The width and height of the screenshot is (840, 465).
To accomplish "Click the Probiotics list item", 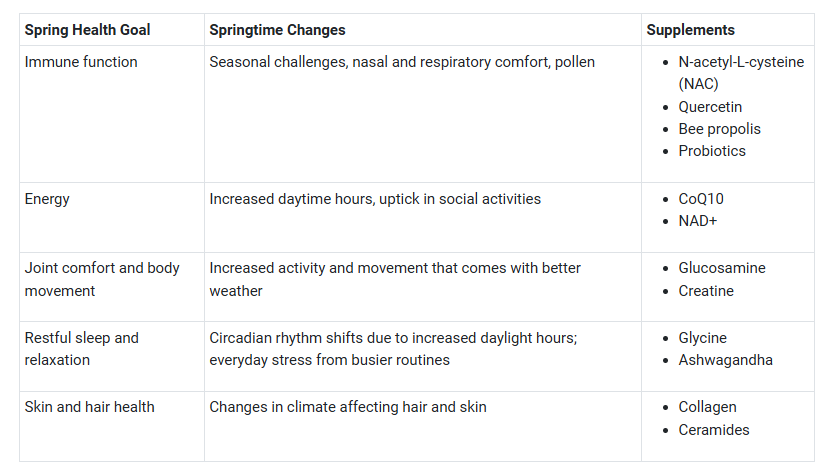I will click(x=712, y=151).
